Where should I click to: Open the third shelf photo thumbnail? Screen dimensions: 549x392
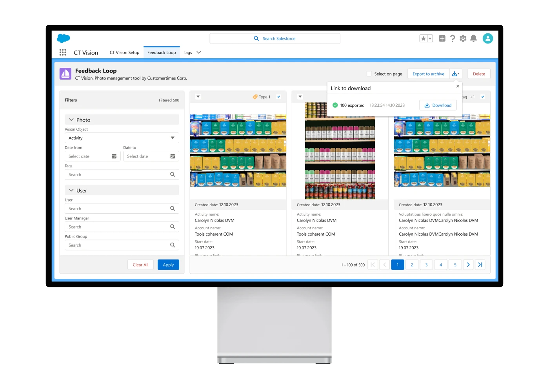(442, 151)
